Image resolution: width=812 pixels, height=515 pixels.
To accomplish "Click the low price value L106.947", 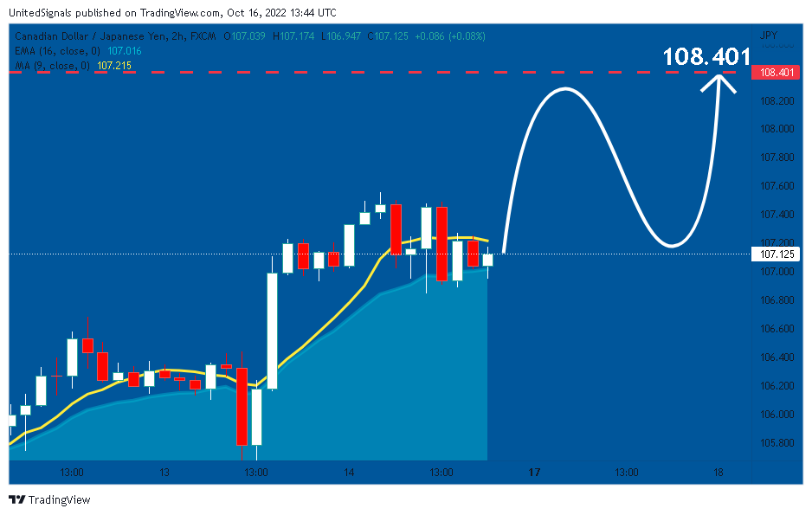I will point(341,36).
